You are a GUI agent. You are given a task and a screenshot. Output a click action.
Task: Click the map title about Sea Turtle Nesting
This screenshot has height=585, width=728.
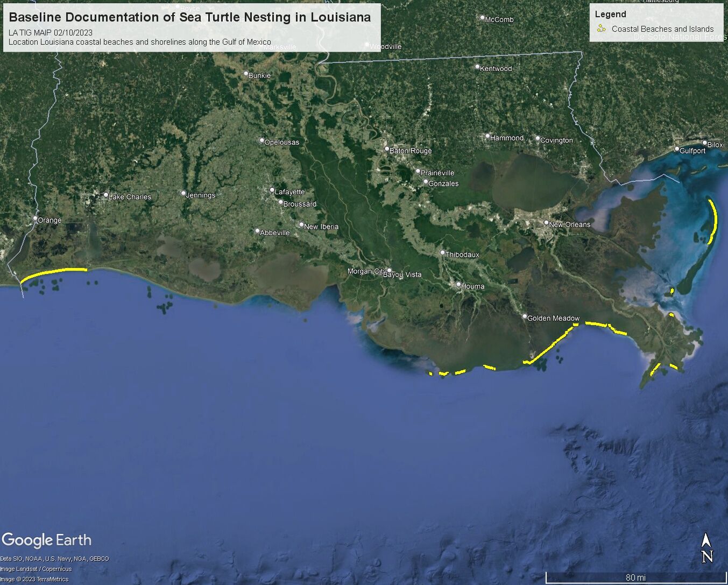click(190, 17)
